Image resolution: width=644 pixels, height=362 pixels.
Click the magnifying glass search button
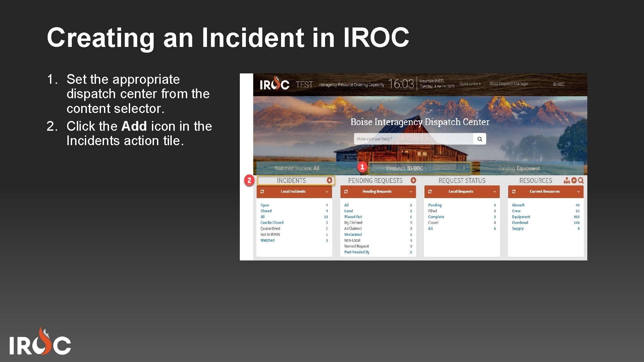coord(480,139)
